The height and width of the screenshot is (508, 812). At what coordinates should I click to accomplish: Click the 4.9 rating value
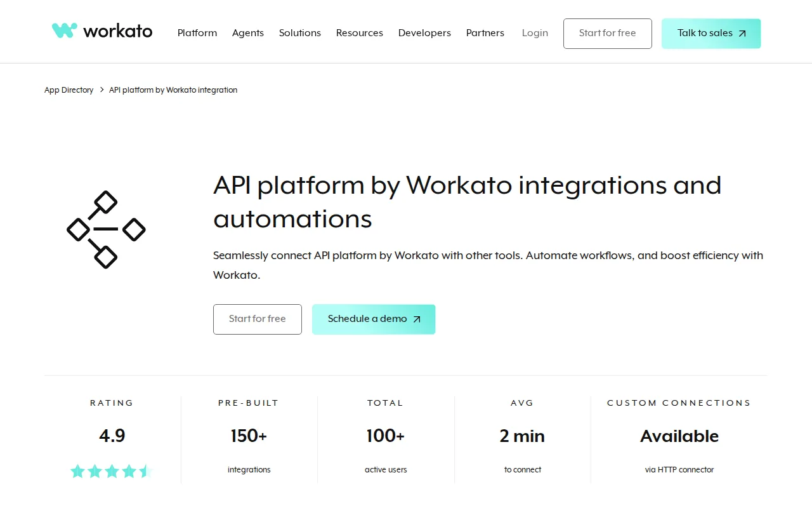tap(112, 436)
